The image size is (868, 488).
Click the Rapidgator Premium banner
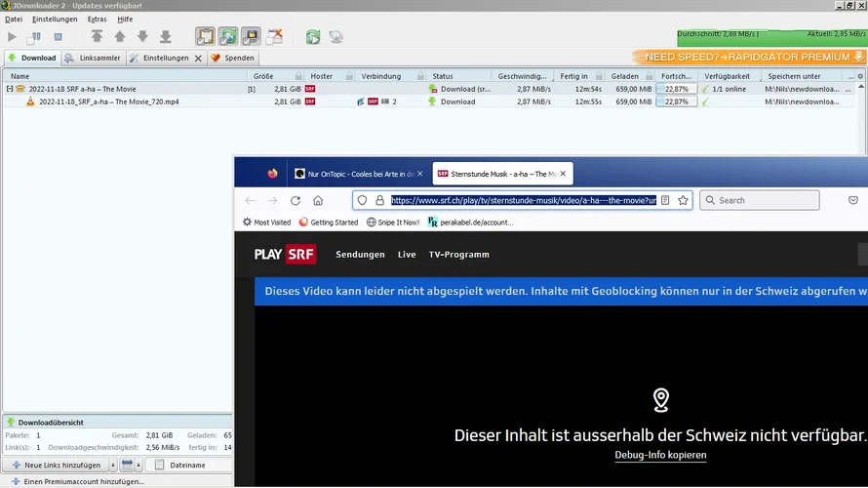[749, 57]
